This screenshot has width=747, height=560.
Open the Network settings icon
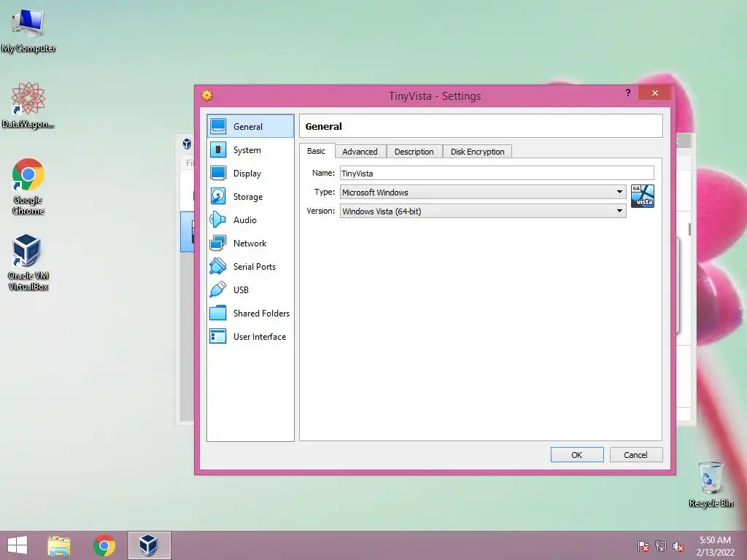pyautogui.click(x=218, y=243)
